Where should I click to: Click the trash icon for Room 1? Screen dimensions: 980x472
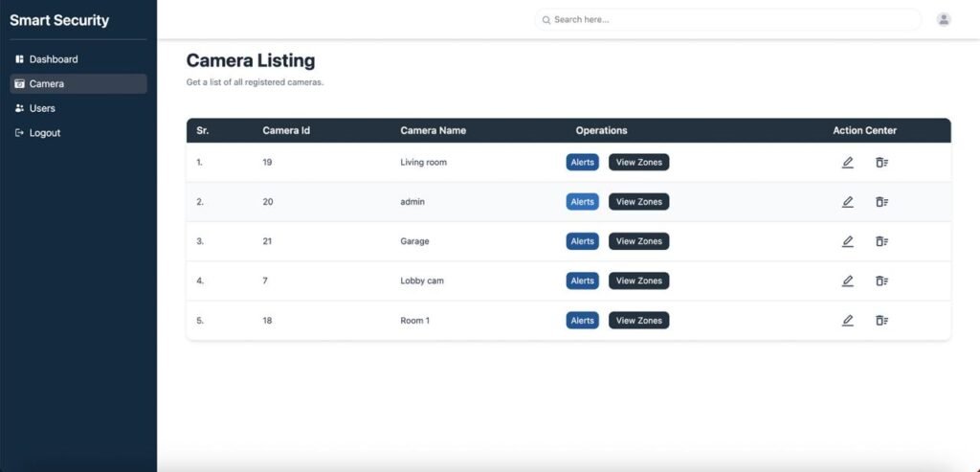[881, 321]
